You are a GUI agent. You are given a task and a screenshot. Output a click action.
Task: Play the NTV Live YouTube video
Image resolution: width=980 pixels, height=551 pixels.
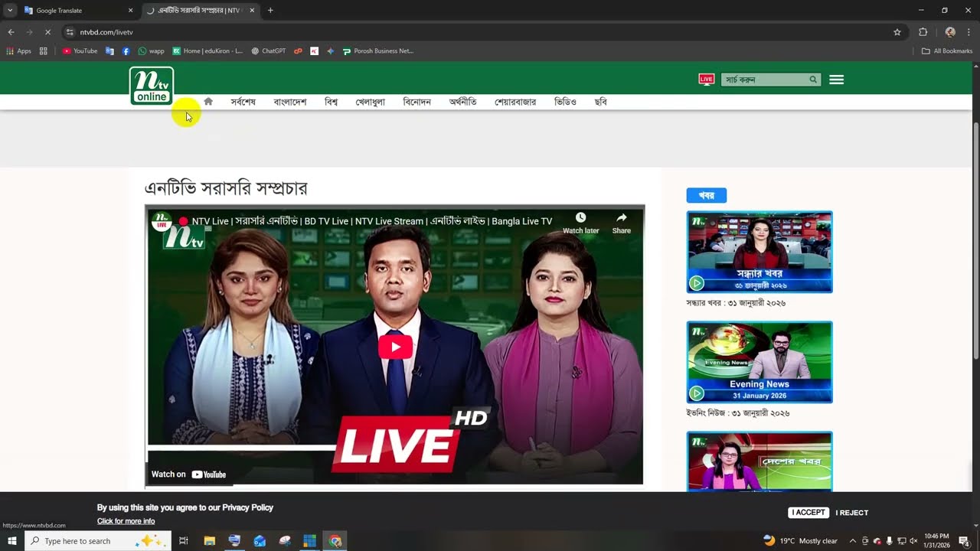coord(395,347)
